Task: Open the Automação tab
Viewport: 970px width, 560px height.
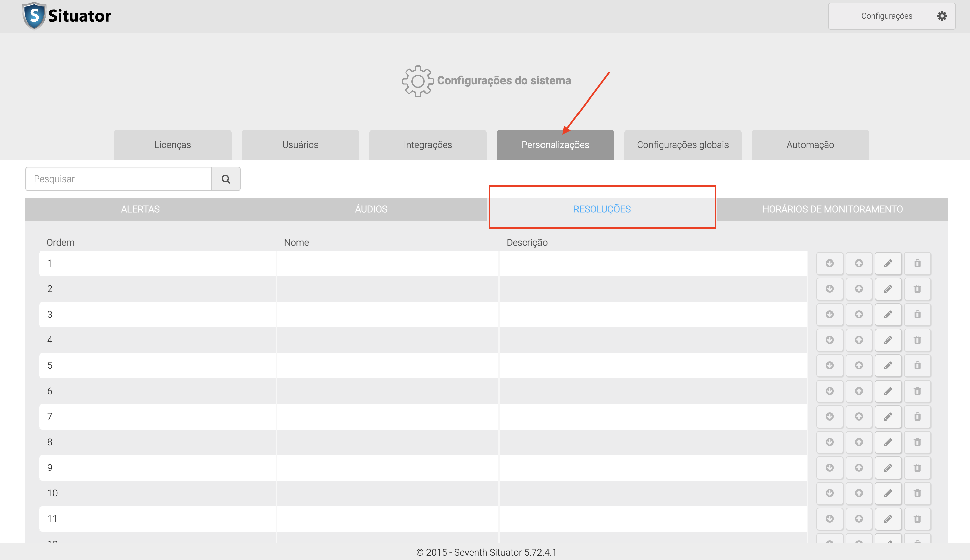Action: click(810, 145)
